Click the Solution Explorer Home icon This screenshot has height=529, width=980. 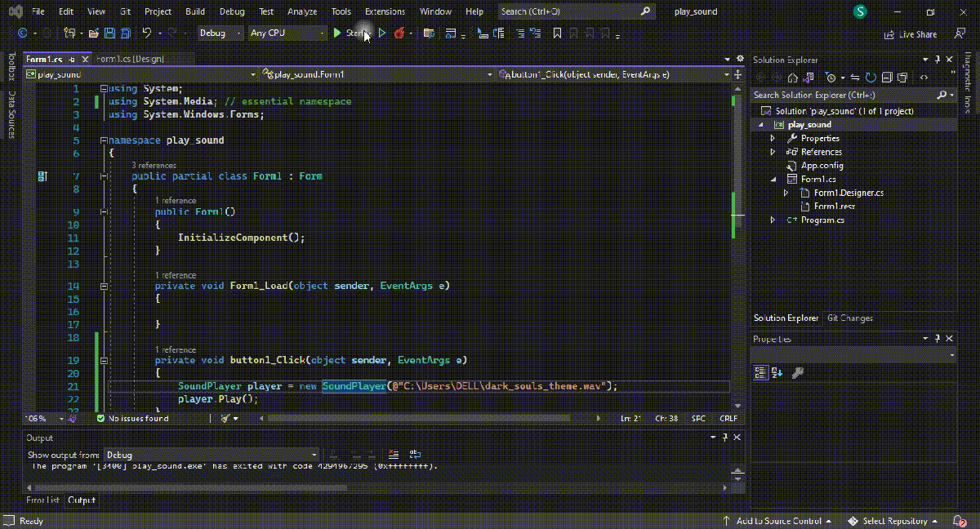tap(792, 78)
